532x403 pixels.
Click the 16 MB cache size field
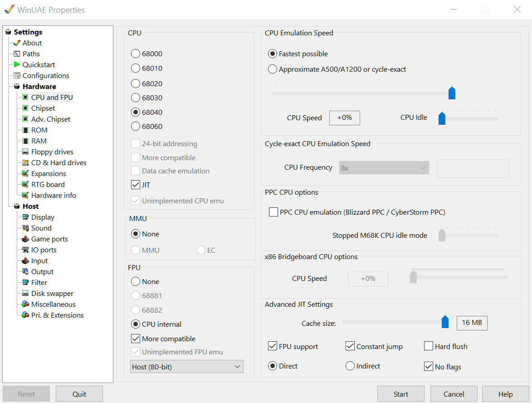tap(472, 323)
